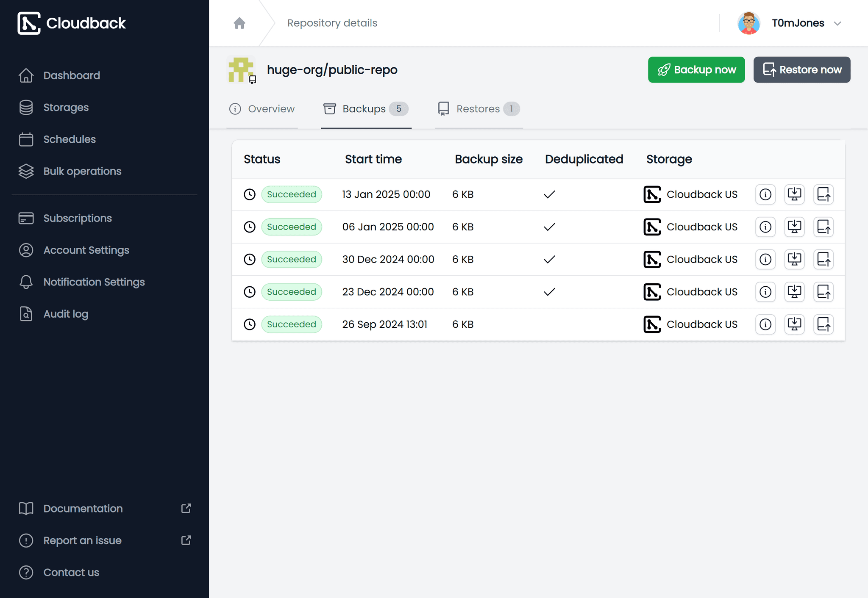This screenshot has width=868, height=598.
Task: Restore the 30 Dec 2024 backup
Action: pos(823,259)
